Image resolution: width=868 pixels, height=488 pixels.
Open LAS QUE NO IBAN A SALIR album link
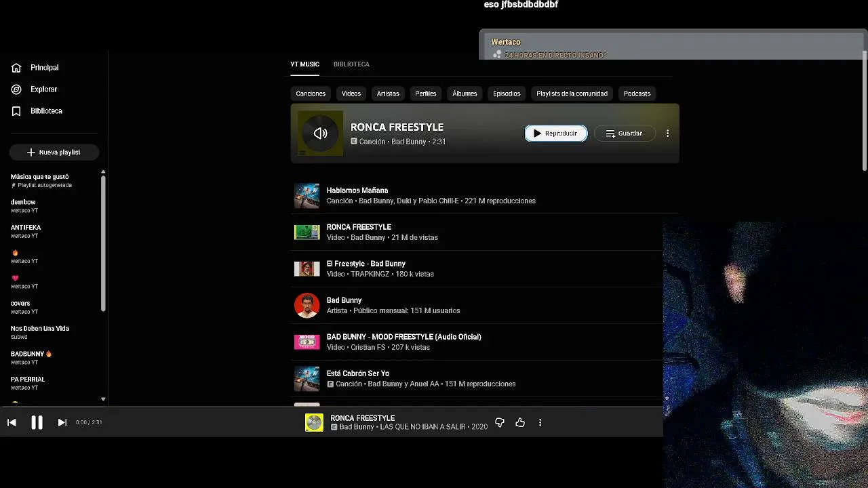pos(423,427)
